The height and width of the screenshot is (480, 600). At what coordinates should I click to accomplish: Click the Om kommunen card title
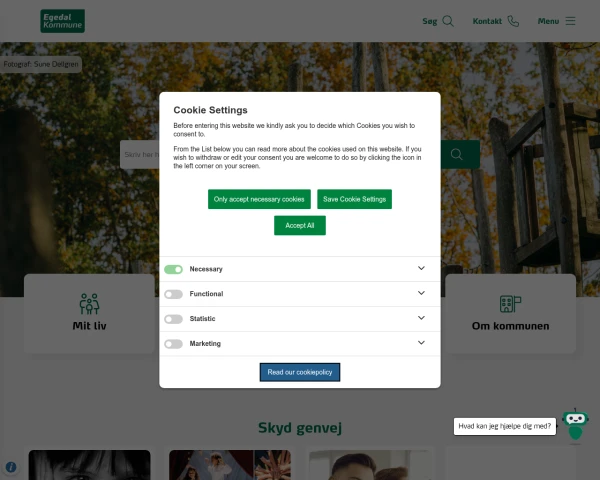[510, 326]
